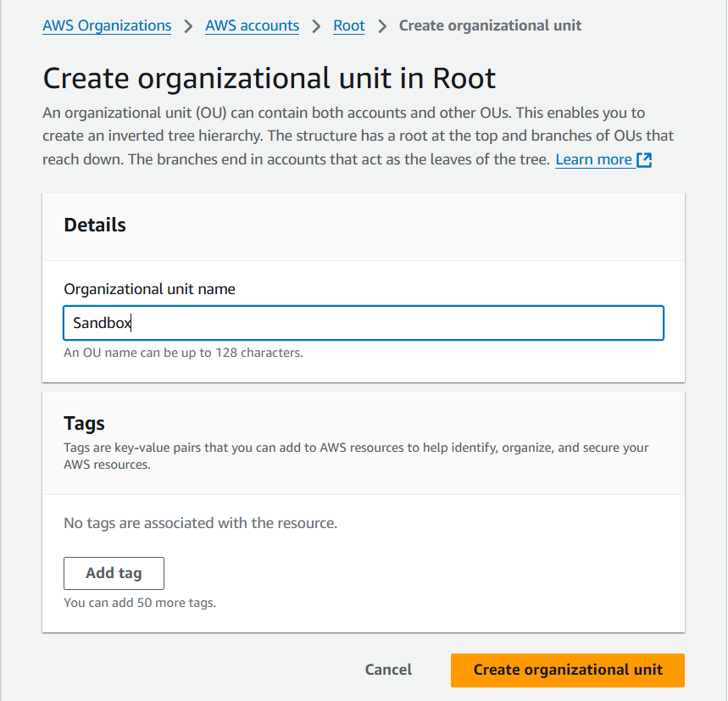Click the chevron after AWS Organizations breadcrumb
This screenshot has width=728, height=701.
tap(188, 26)
